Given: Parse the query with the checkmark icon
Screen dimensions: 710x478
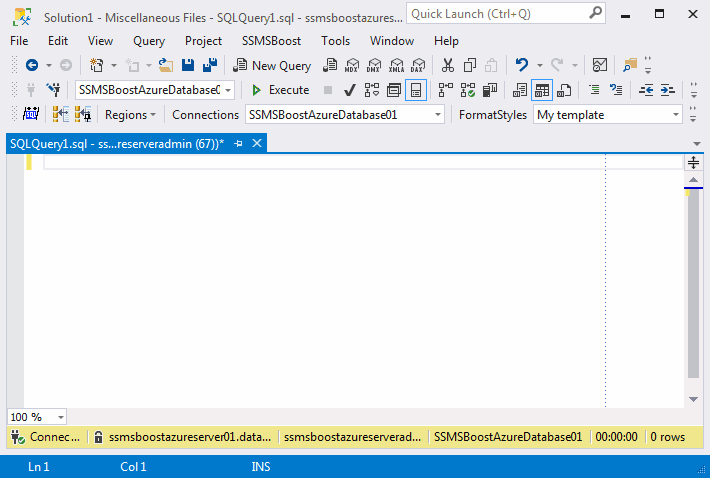Looking at the screenshot, I should point(349,90).
